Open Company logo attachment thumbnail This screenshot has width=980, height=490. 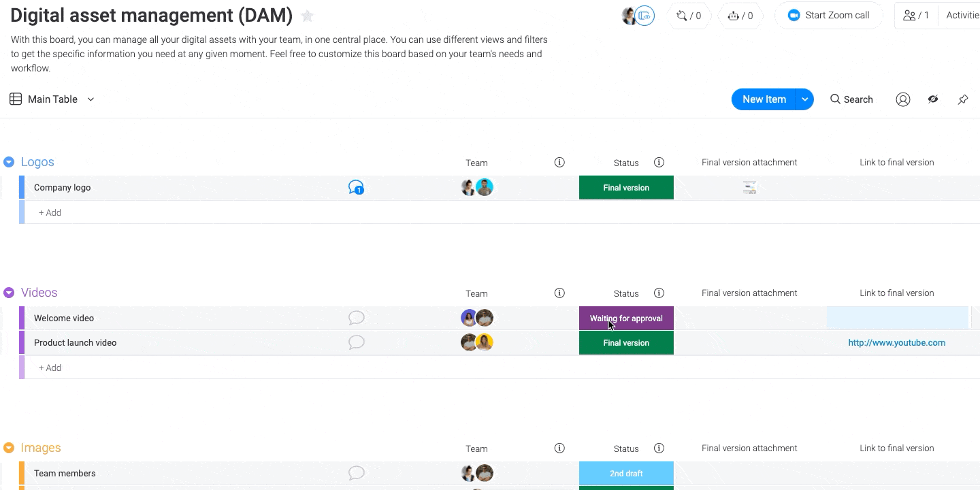749,188
